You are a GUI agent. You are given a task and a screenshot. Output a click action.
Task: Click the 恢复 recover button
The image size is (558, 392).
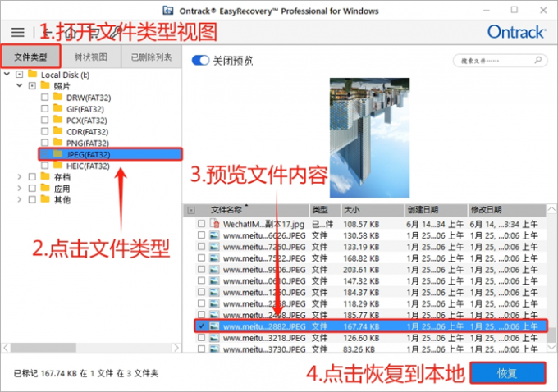(508, 373)
